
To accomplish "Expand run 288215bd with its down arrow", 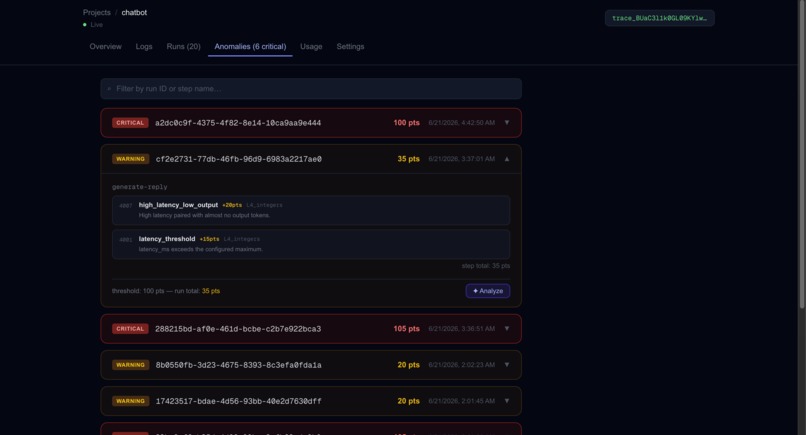I will [x=507, y=328].
